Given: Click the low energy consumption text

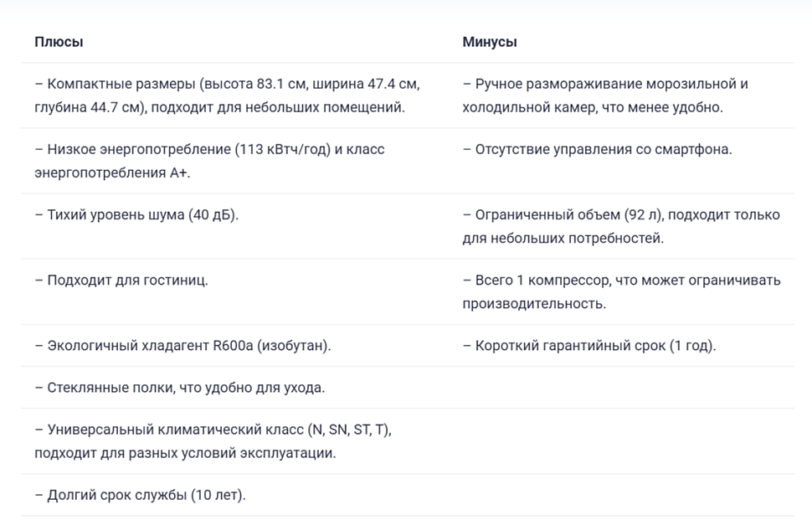Looking at the screenshot, I should 209,150.
